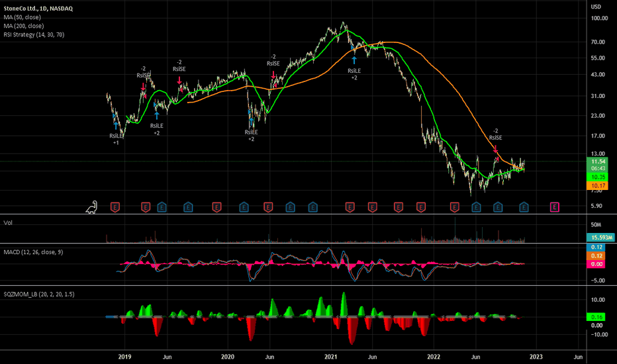
Task: Click the red earnings marker above Jun 2020
Action: [268, 207]
